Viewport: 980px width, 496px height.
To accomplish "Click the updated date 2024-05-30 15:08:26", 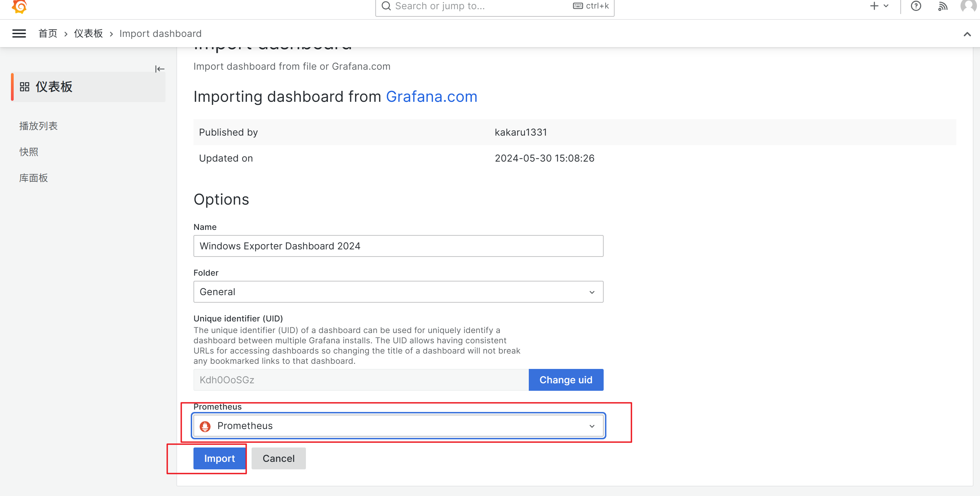I will pyautogui.click(x=545, y=158).
